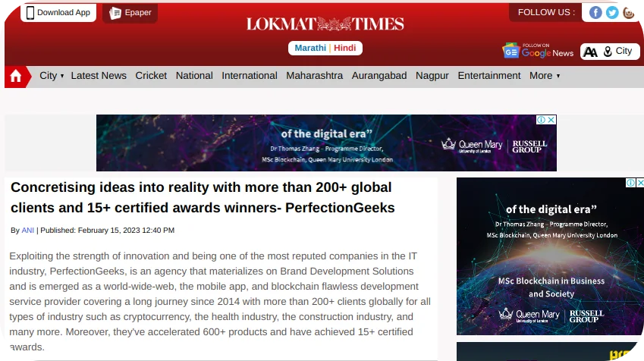The image size is (644, 361).
Task: Expand the City dropdown menu
Action: (x=52, y=76)
